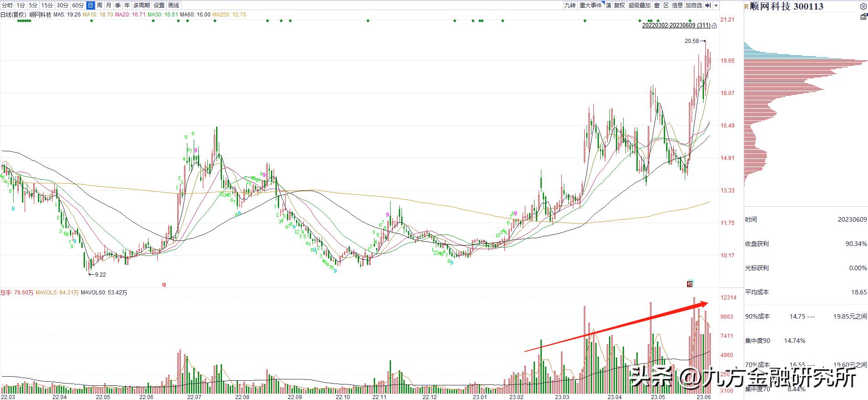Click the 光标获利 0.00% value
The height and width of the screenshot is (400, 868).
[x=857, y=268]
